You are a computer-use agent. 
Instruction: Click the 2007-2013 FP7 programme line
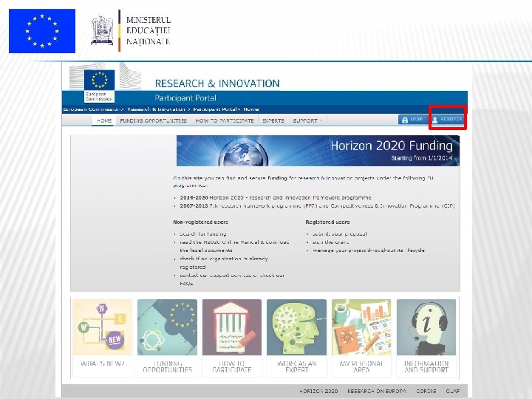tap(317, 206)
